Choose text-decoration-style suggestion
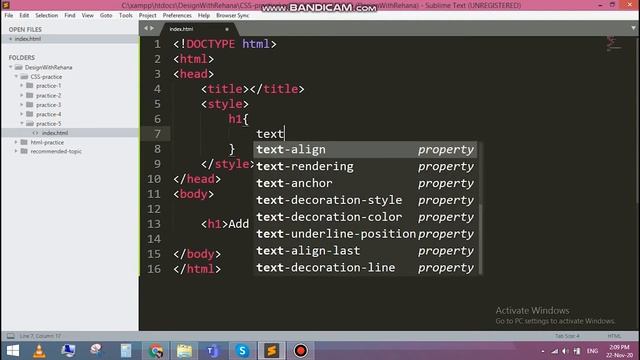The height and width of the screenshot is (360, 640). 365,200
